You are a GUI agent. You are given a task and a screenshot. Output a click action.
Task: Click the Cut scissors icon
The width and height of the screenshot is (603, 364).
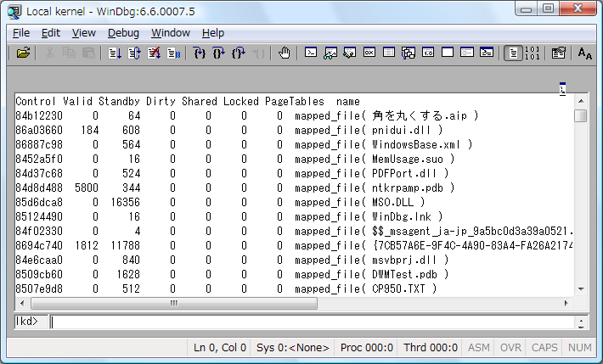point(49,53)
